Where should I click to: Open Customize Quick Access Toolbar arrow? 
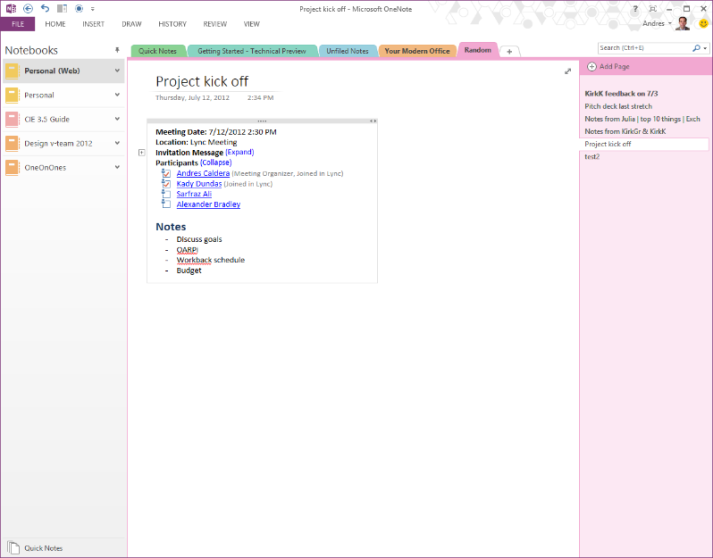pos(92,9)
